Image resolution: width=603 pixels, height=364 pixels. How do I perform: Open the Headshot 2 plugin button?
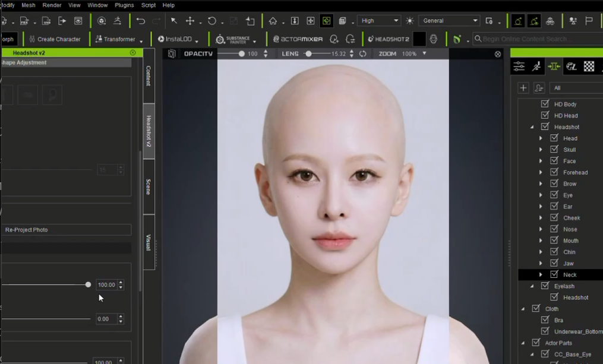click(389, 39)
